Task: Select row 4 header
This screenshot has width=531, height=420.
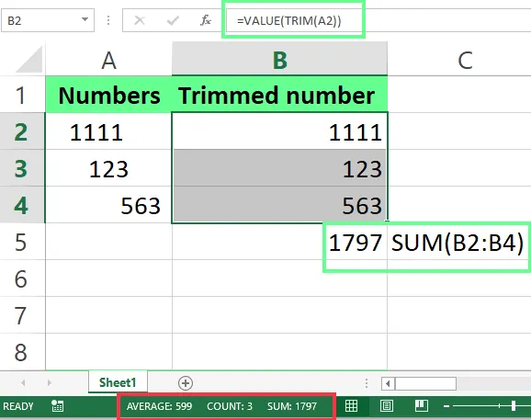Action: pos(22,205)
